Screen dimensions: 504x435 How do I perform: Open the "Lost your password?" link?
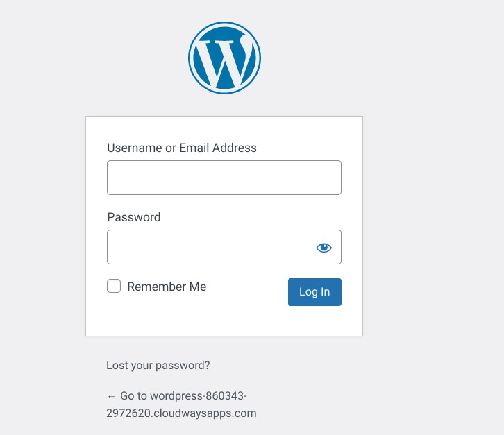[158, 365]
